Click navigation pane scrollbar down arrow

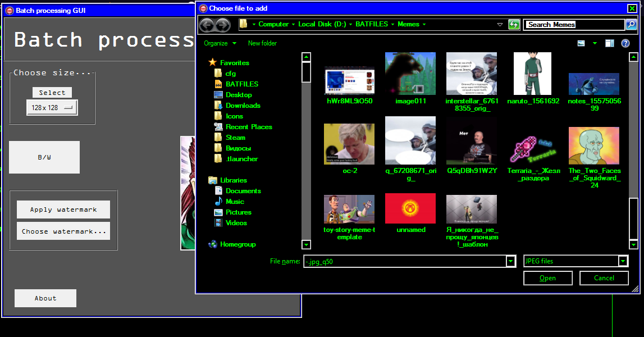click(306, 245)
